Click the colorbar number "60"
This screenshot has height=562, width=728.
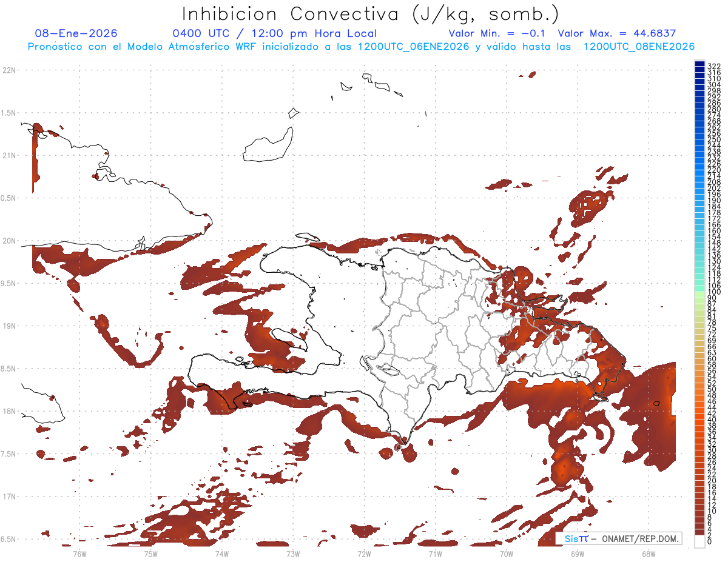[712, 359]
